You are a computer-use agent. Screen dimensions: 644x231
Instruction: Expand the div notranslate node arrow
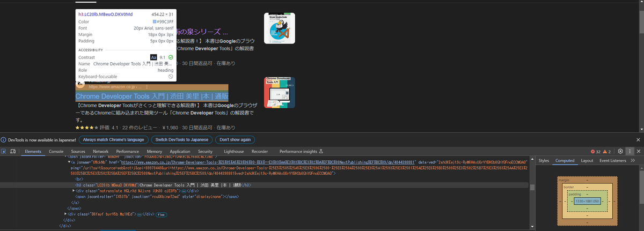[x=74, y=191]
